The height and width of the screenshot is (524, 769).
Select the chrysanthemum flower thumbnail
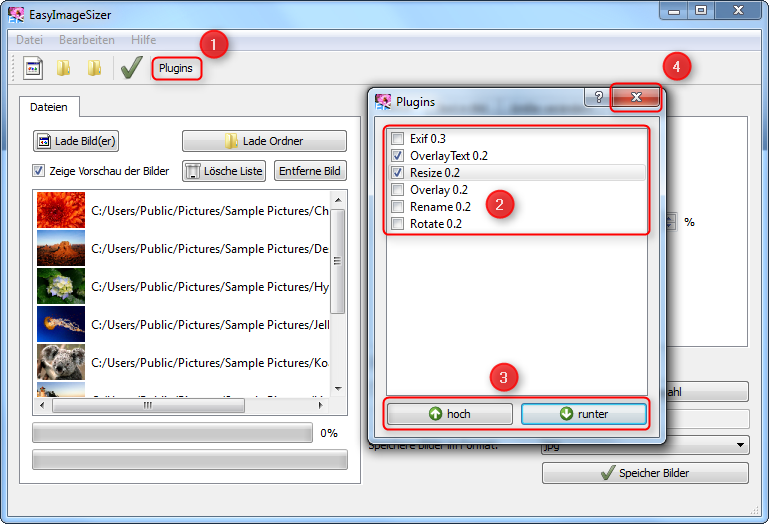pos(61,210)
